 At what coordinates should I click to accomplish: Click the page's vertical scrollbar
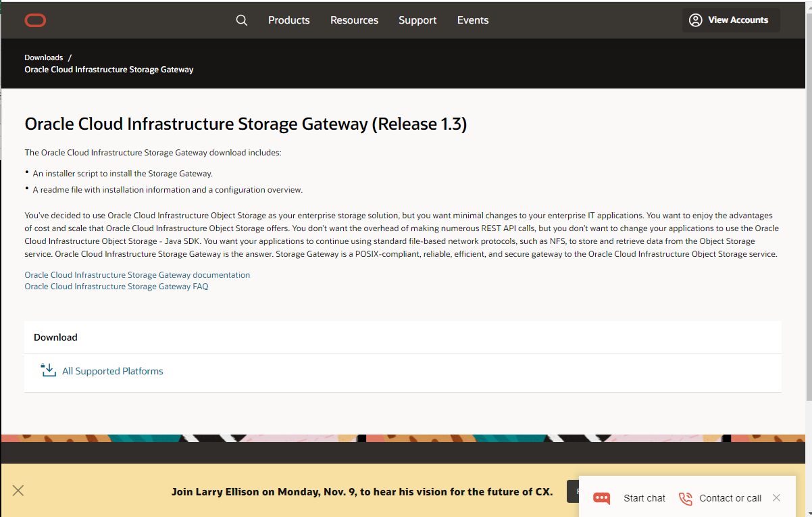click(807, 203)
